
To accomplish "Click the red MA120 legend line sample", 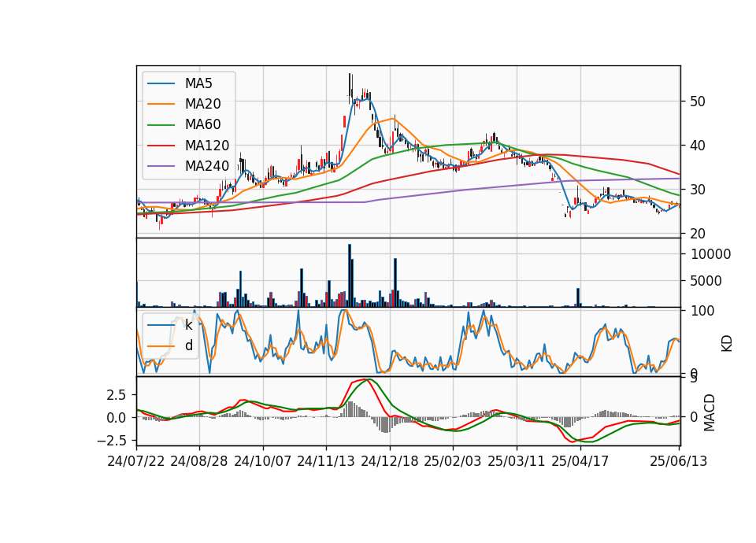I will coord(161,146).
